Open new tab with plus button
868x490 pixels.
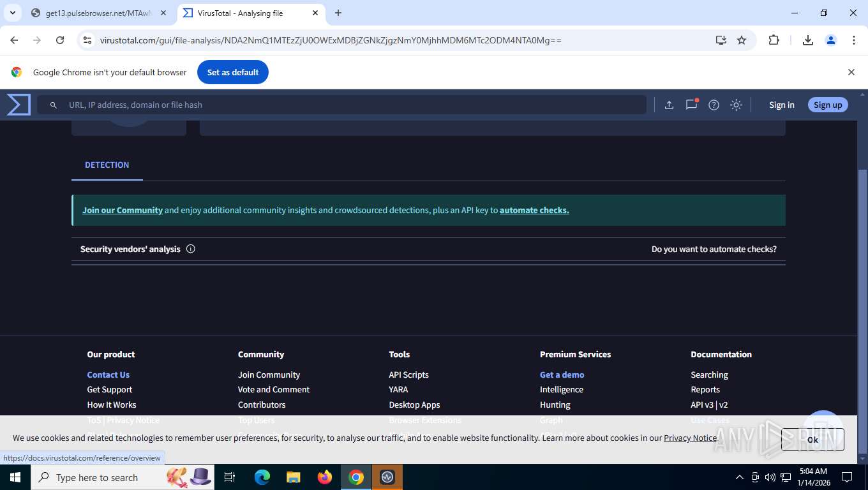[x=338, y=13]
